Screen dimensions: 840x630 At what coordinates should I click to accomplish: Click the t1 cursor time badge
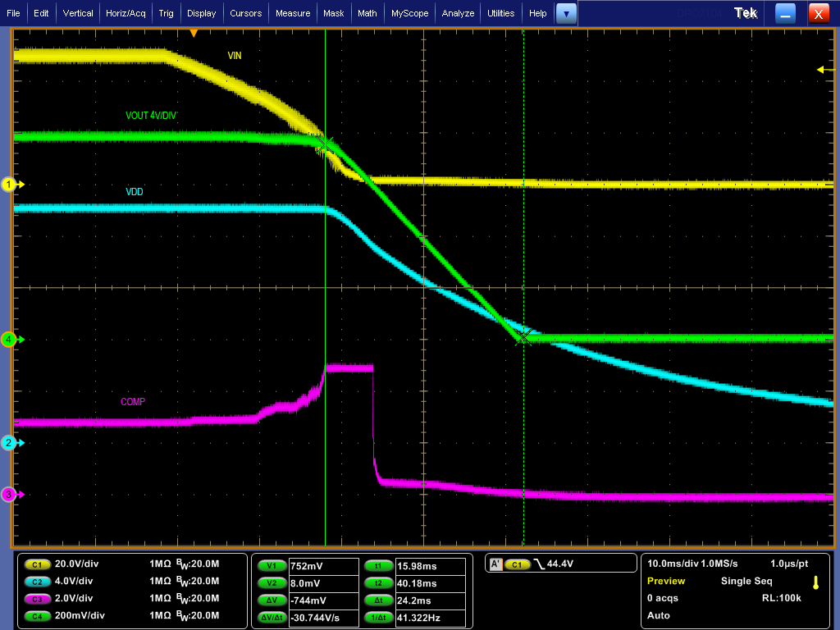378,565
